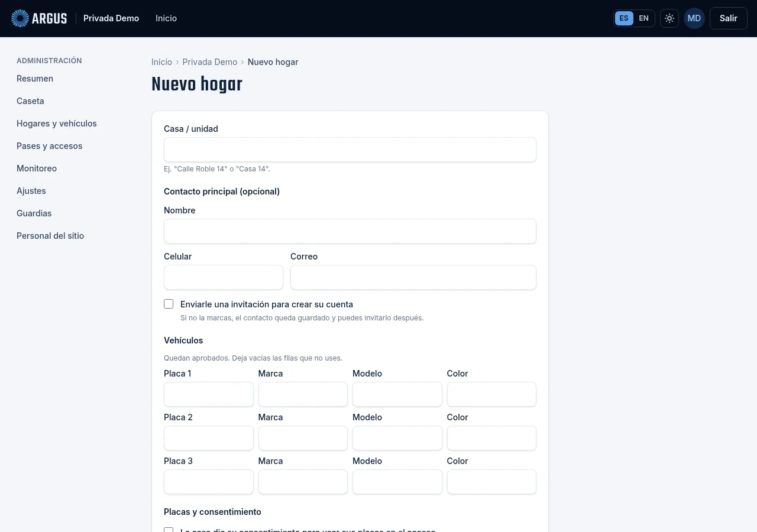Viewport: 757px width, 532px height.
Task: Focus the Placa 2 input field
Action: pyautogui.click(x=209, y=438)
